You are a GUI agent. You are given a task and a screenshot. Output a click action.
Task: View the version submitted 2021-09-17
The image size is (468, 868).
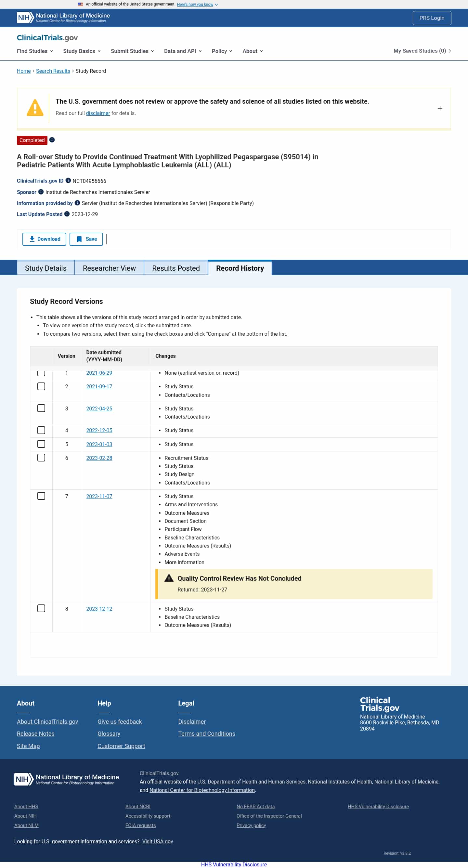pos(99,386)
